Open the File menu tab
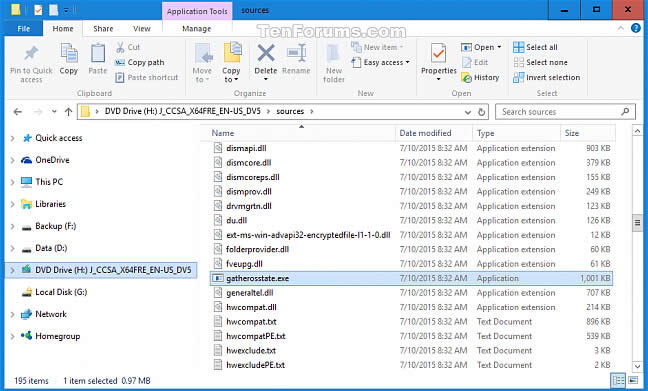Viewport: 648px width, 391px height. point(24,29)
